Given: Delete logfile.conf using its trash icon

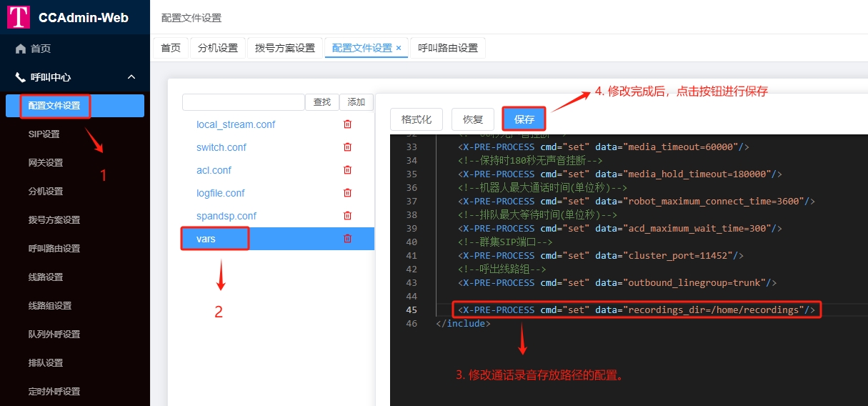Looking at the screenshot, I should [x=348, y=193].
